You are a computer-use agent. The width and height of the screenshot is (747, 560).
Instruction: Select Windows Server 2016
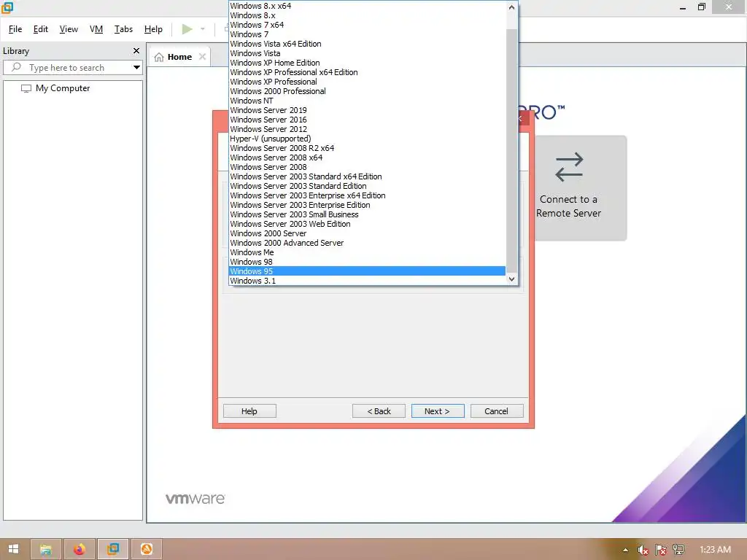[x=367, y=120]
